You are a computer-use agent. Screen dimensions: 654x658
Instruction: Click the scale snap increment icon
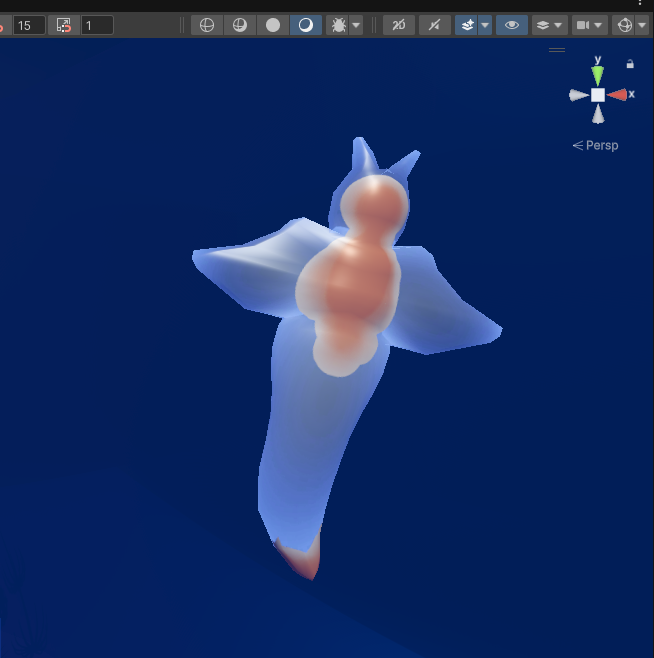[x=64, y=25]
